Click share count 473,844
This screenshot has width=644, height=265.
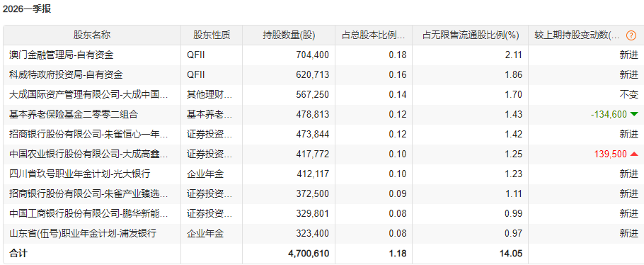click(x=313, y=134)
